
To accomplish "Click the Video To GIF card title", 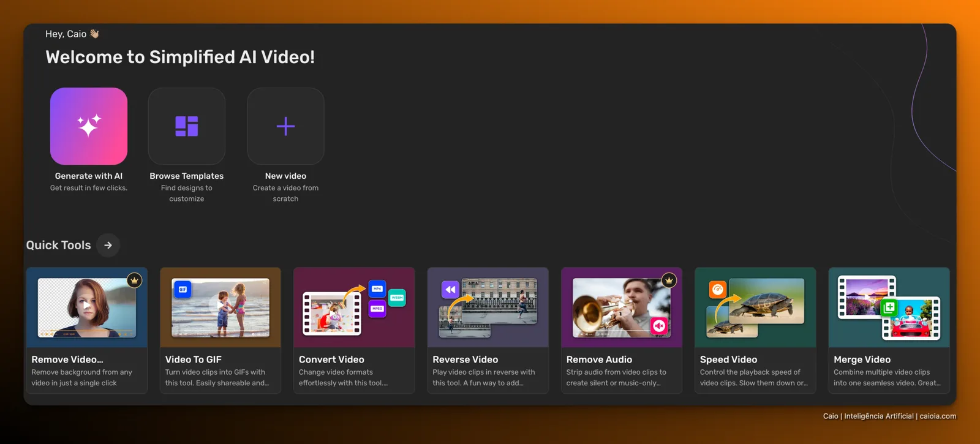I will click(x=194, y=359).
